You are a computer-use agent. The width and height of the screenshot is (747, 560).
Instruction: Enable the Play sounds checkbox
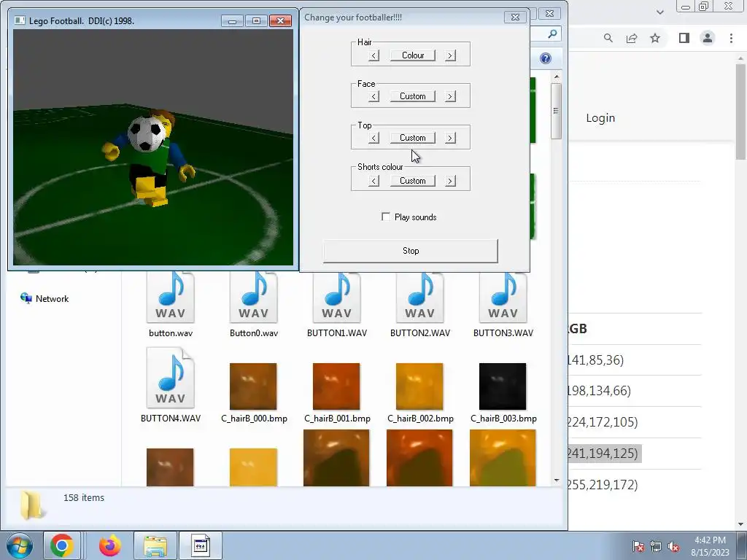click(x=386, y=217)
